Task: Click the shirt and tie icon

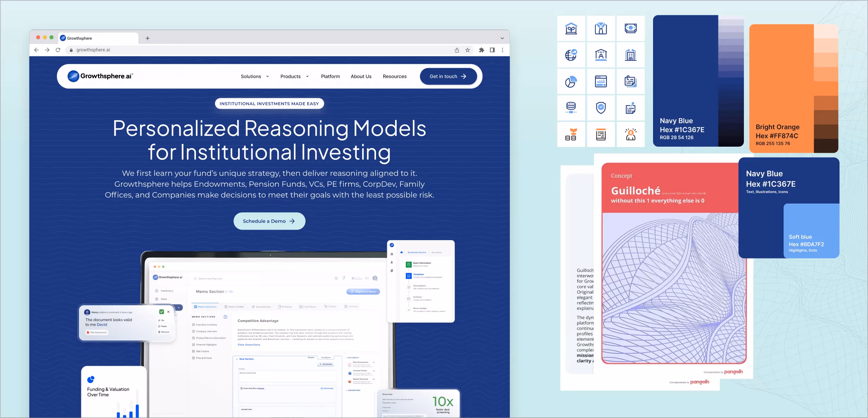Action: pos(600,28)
